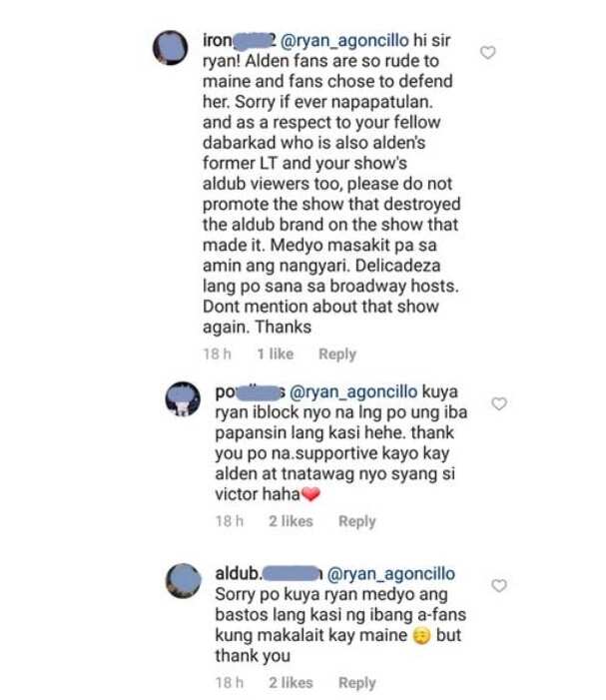The image size is (606, 700).
Task: Open username starting with 'iron'
Action: pyautogui.click(x=240, y=40)
